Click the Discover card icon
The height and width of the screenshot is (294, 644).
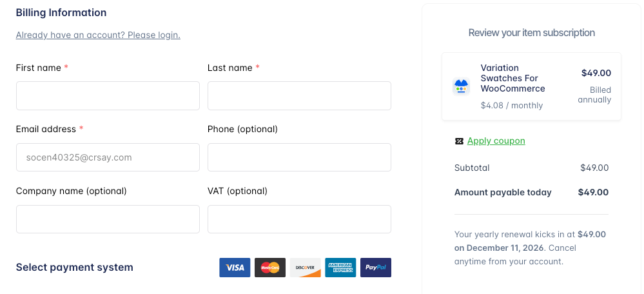pos(305,268)
